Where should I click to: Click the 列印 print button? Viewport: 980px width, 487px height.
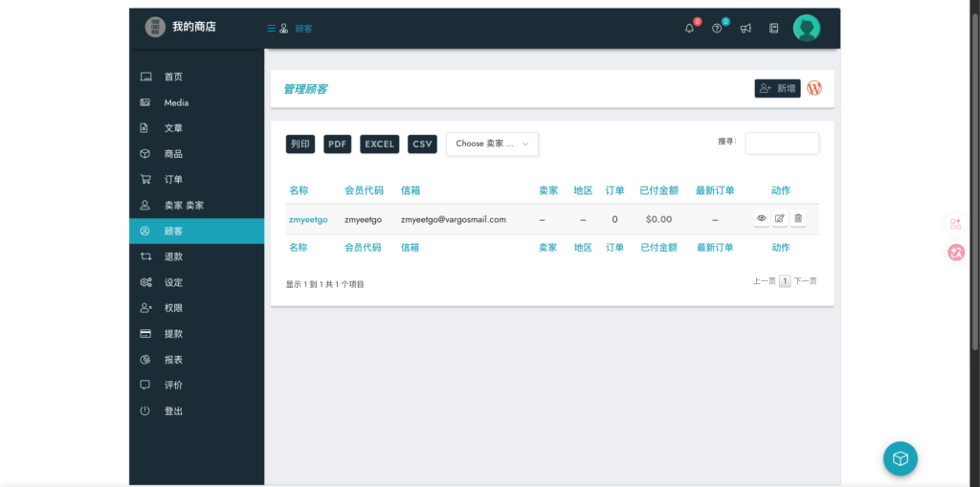[x=301, y=144]
